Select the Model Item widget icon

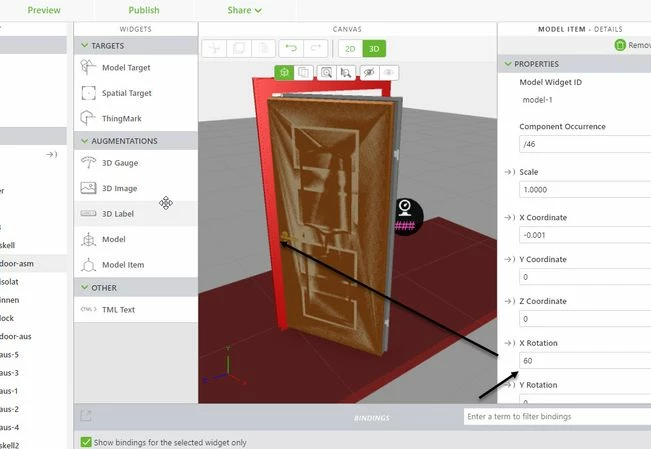click(88, 265)
